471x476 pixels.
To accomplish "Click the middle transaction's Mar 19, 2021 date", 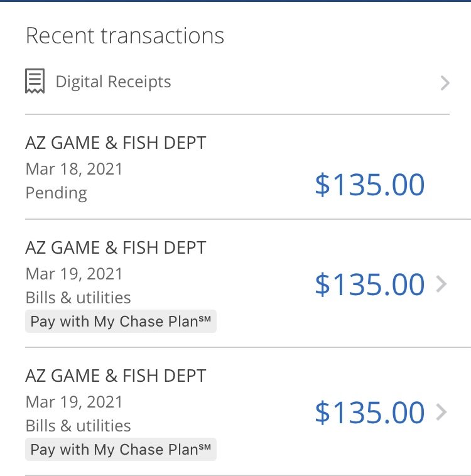I will [x=74, y=274].
